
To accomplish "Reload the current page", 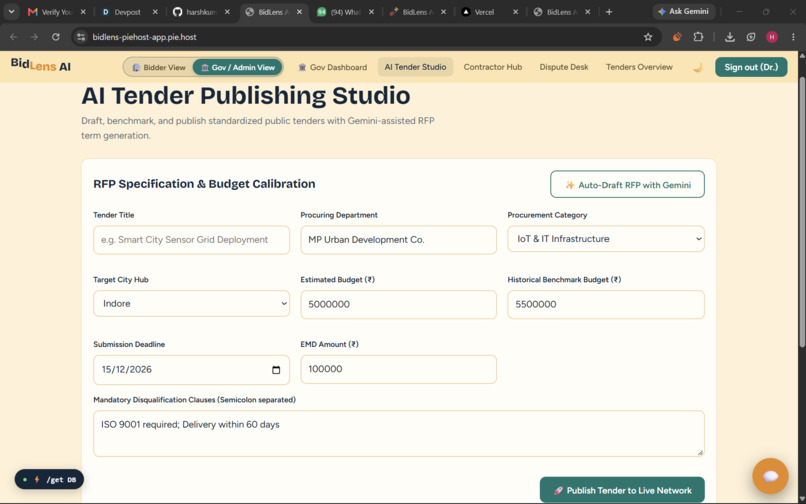I will (x=56, y=37).
